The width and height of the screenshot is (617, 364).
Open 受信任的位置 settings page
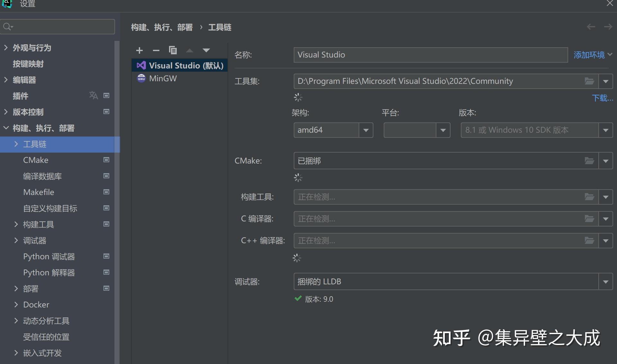coord(46,337)
